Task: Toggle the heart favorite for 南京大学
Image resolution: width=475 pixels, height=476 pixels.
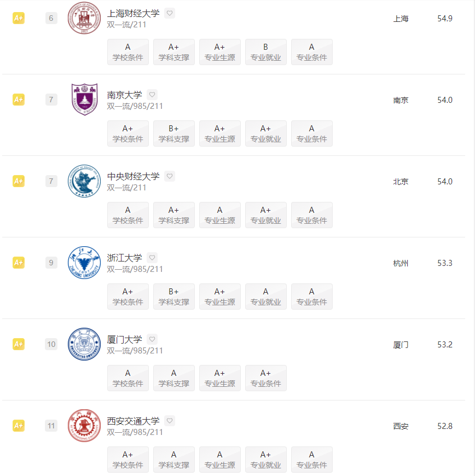Action: (x=152, y=95)
